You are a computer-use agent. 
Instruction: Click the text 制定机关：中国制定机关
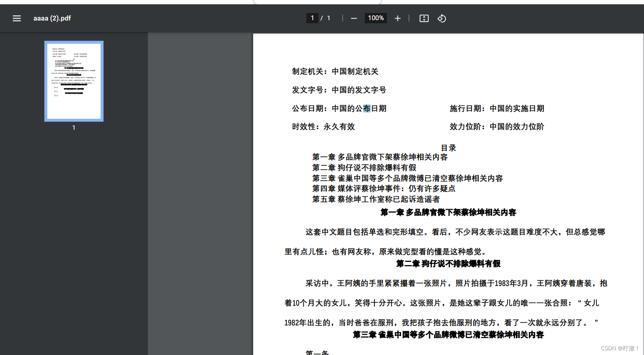[335, 71]
